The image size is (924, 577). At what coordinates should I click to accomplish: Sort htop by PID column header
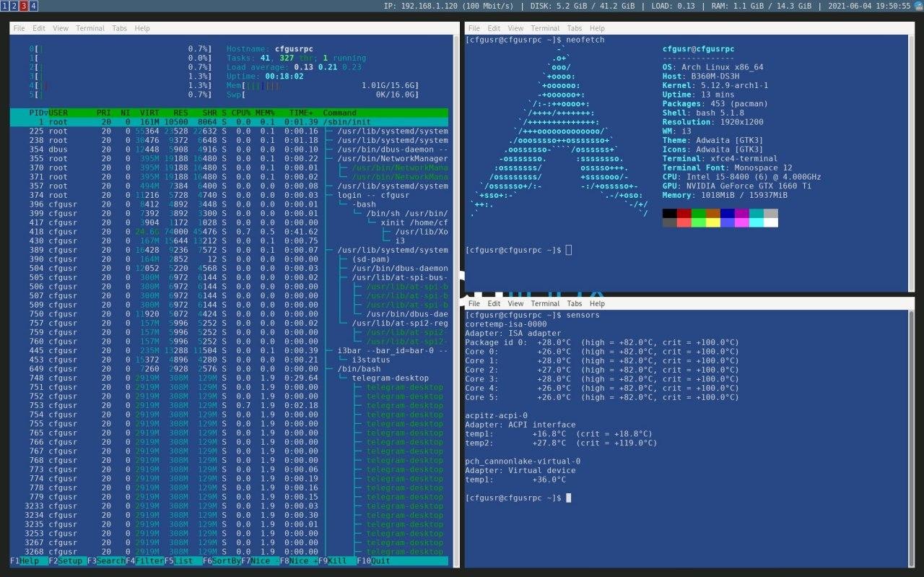(36, 113)
